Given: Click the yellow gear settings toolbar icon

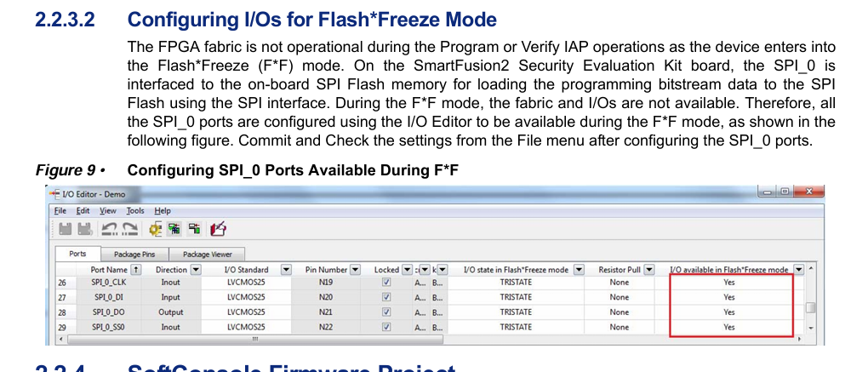Looking at the screenshot, I should pyautogui.click(x=156, y=229).
